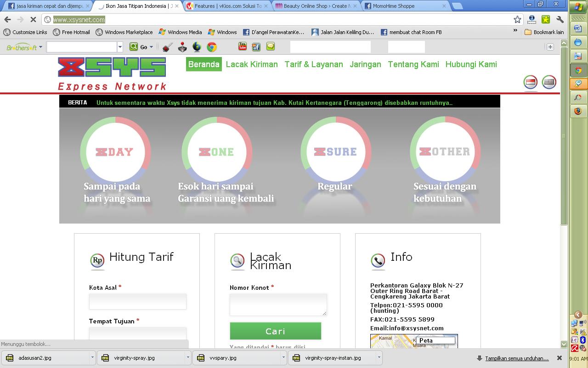Screen dimensions: 588x368
Task: Open the Windows Marketplace bookmark
Action: (124, 32)
